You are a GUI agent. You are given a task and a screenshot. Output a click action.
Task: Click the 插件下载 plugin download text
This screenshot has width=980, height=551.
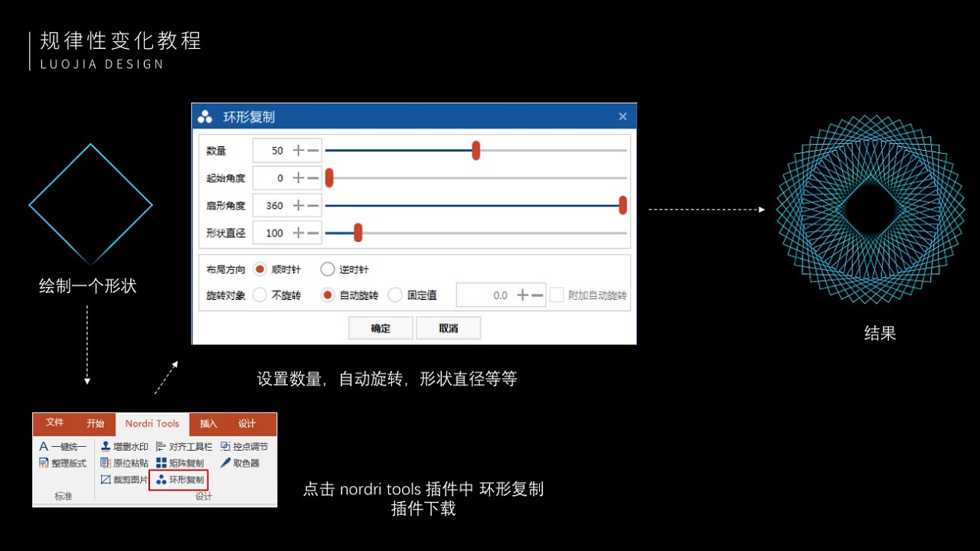tap(423, 509)
